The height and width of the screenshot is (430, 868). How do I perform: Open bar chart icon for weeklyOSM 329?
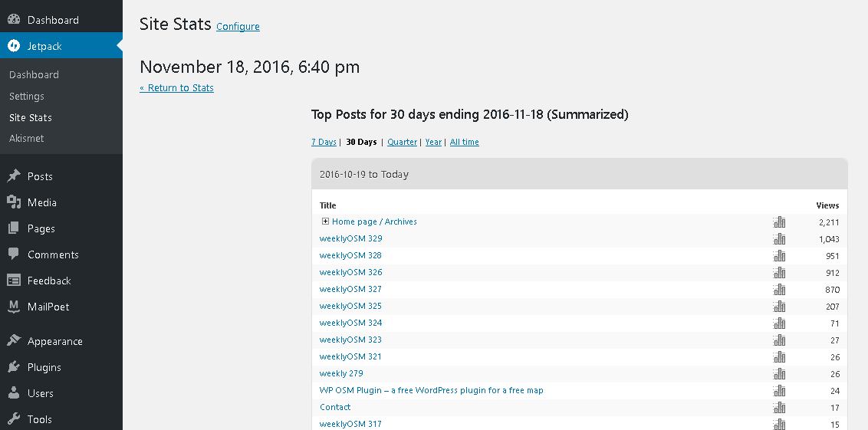coord(779,239)
